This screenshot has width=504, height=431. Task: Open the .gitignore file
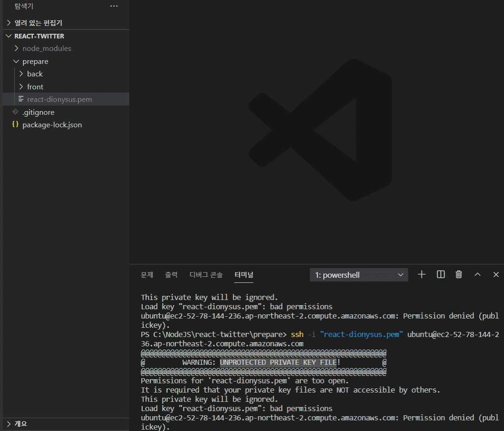point(66,112)
